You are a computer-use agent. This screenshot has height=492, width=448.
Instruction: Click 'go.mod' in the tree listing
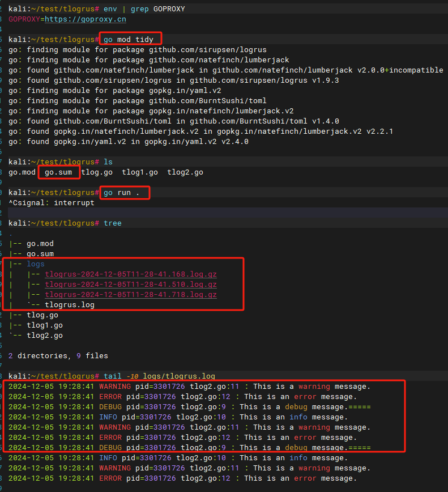(40, 244)
